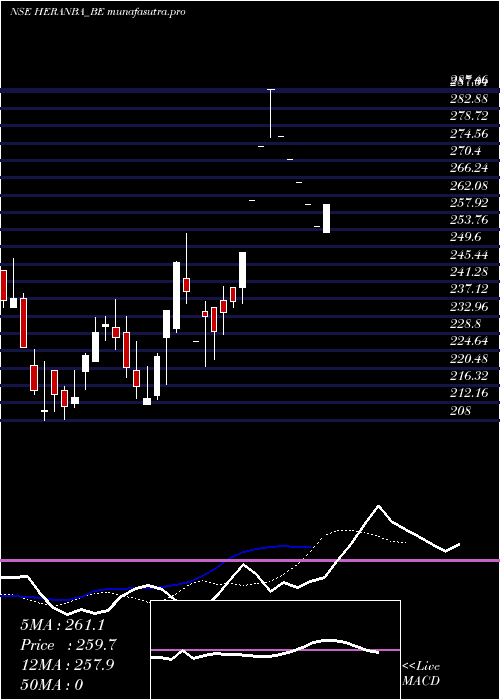Select the 249.6 price axis label

point(466,237)
